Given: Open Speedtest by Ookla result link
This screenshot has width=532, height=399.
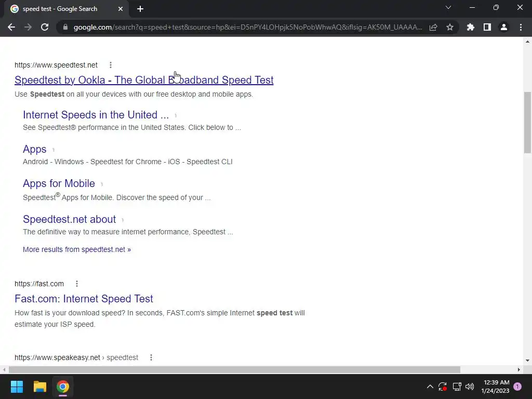Looking at the screenshot, I should (x=144, y=79).
